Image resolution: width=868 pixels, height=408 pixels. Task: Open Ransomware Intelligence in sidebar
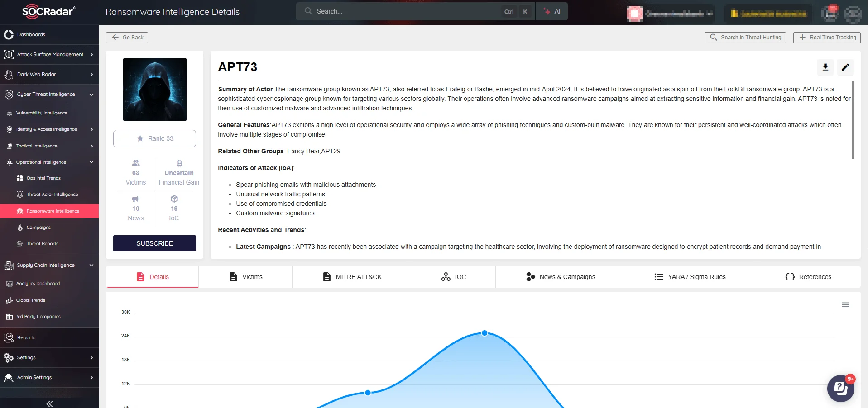[49, 211]
